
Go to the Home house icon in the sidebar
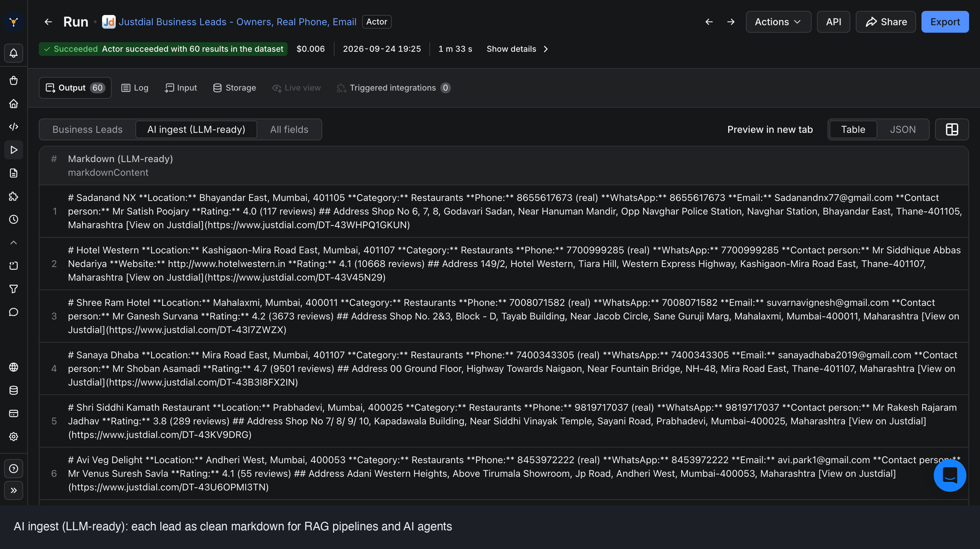click(13, 104)
